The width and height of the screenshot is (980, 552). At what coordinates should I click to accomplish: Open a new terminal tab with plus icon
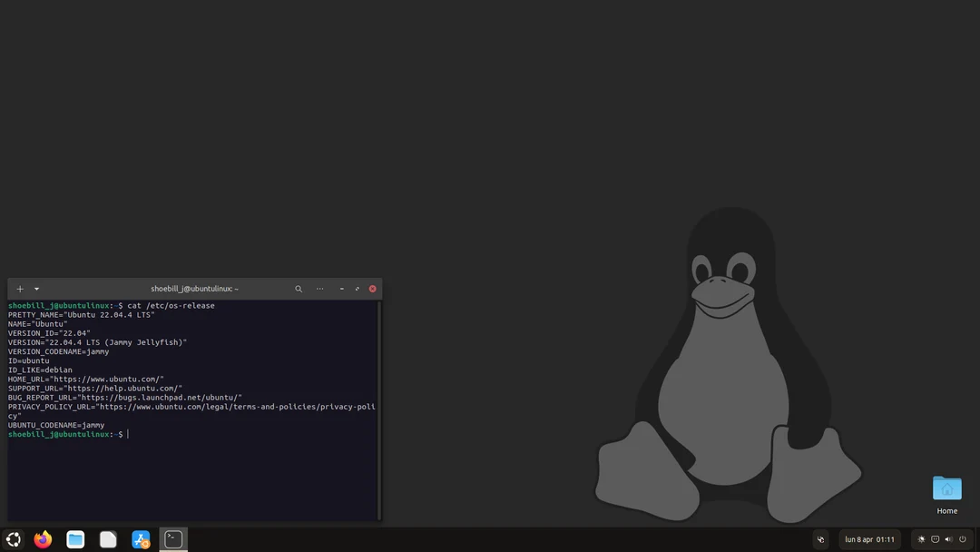(x=19, y=289)
